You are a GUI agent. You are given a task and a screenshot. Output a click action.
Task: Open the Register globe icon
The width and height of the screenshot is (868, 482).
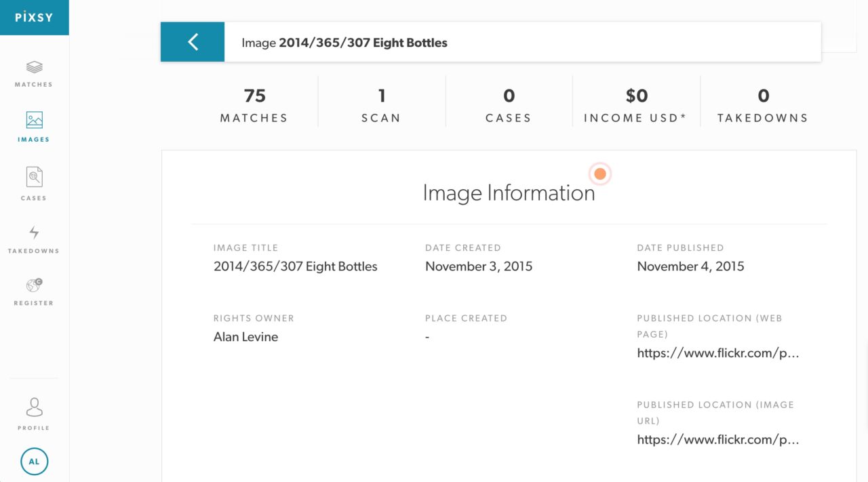coord(34,285)
